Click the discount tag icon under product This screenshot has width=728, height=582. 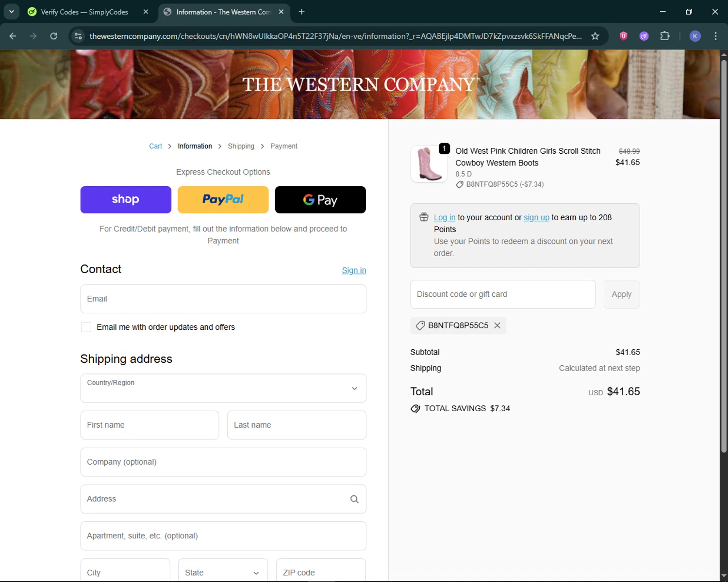460,184
